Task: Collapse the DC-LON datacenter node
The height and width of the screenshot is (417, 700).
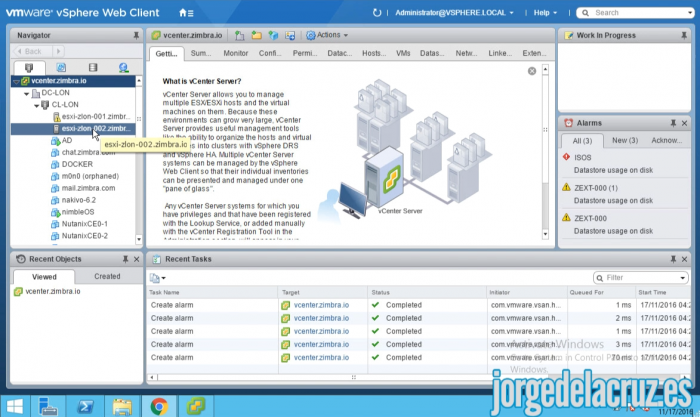Action: pyautogui.click(x=26, y=93)
